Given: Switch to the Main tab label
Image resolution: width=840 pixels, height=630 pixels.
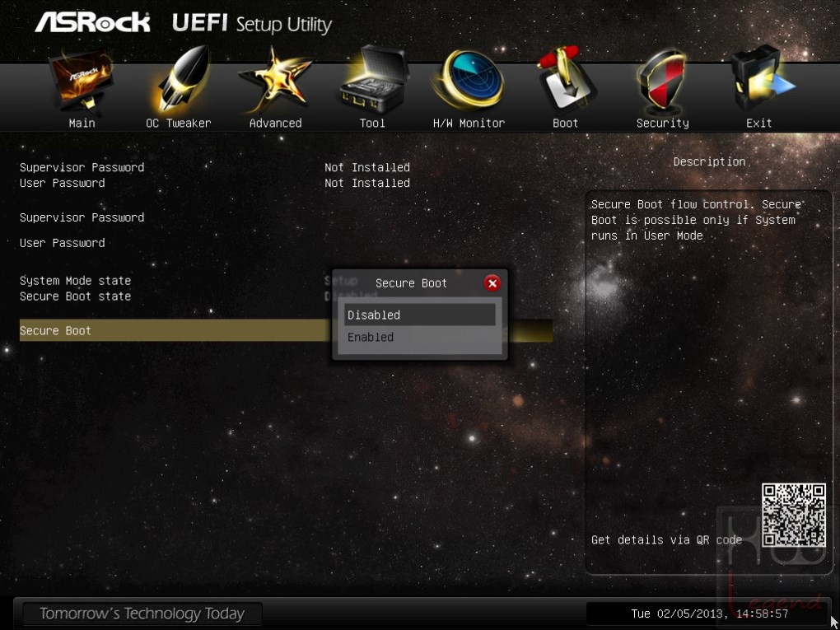Looking at the screenshot, I should tap(82, 124).
